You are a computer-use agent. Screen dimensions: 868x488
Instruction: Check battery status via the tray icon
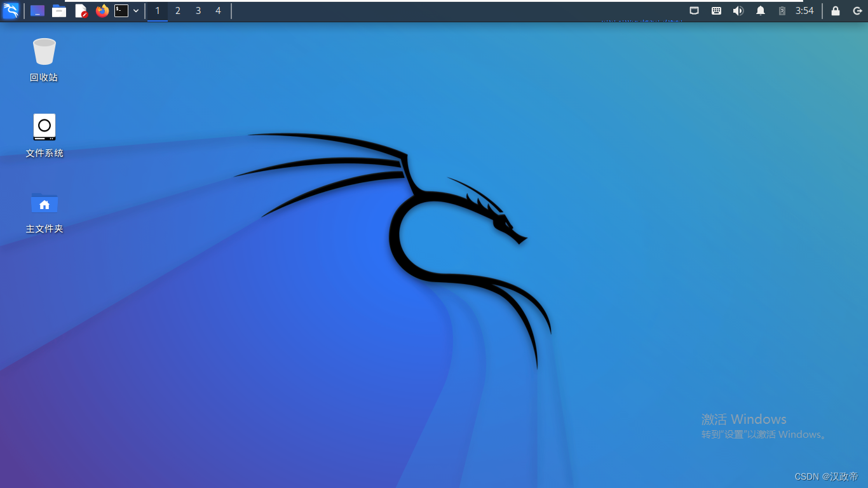point(782,11)
